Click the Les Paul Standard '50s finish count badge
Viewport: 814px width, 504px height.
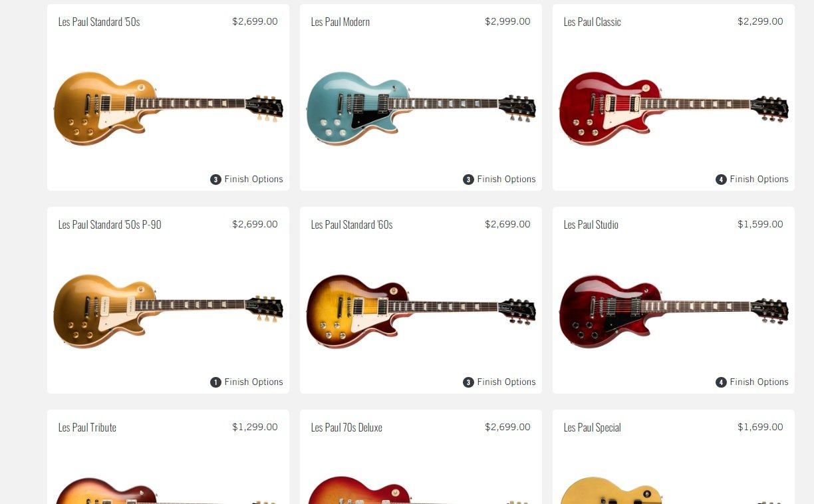(x=215, y=180)
